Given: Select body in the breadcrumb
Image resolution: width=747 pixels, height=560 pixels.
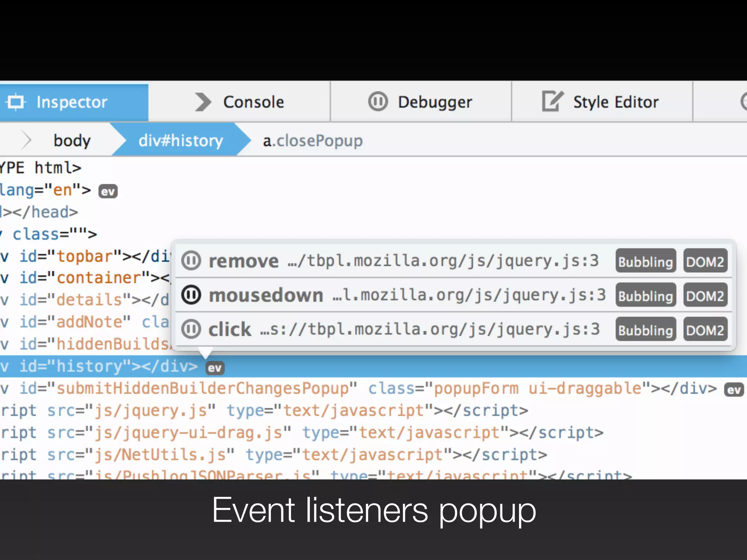Looking at the screenshot, I should [x=72, y=141].
